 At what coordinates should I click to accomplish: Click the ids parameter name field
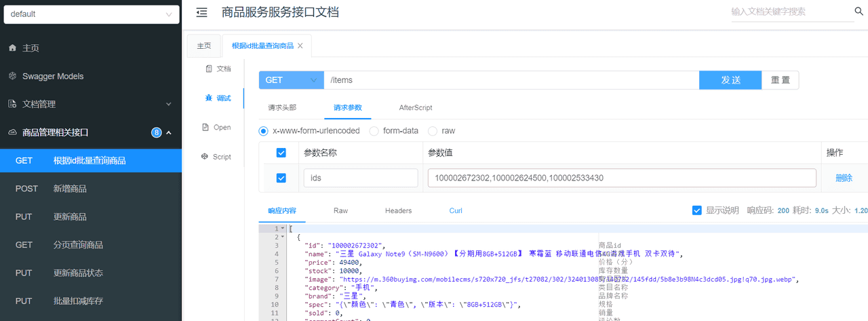361,178
